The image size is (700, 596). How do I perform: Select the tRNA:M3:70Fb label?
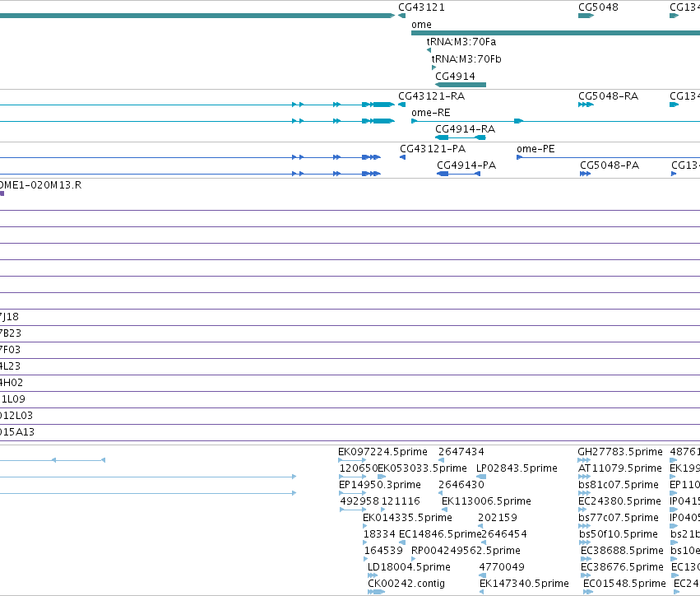click(x=466, y=59)
